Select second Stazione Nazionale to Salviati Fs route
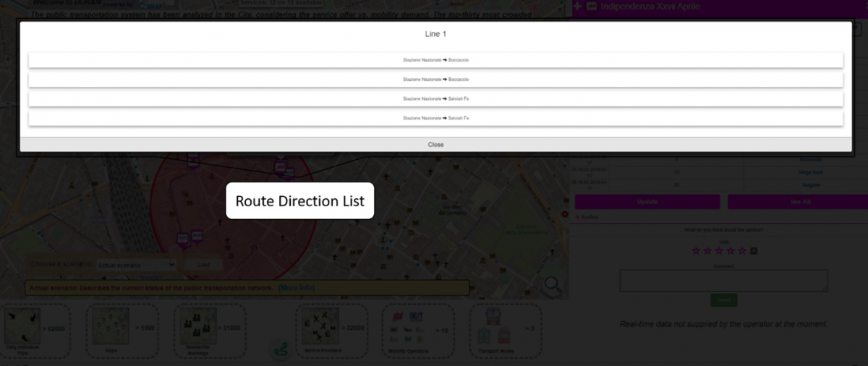 click(435, 118)
